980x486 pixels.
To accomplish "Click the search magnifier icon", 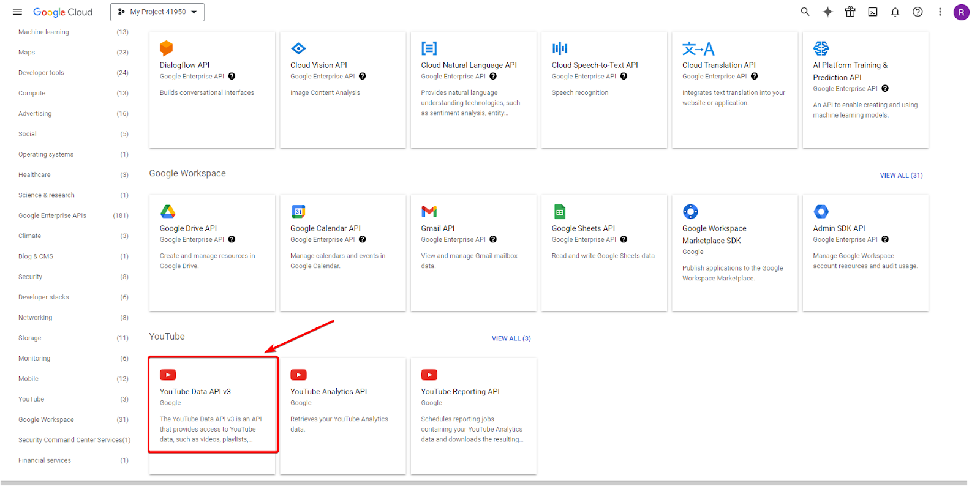I will pos(805,12).
